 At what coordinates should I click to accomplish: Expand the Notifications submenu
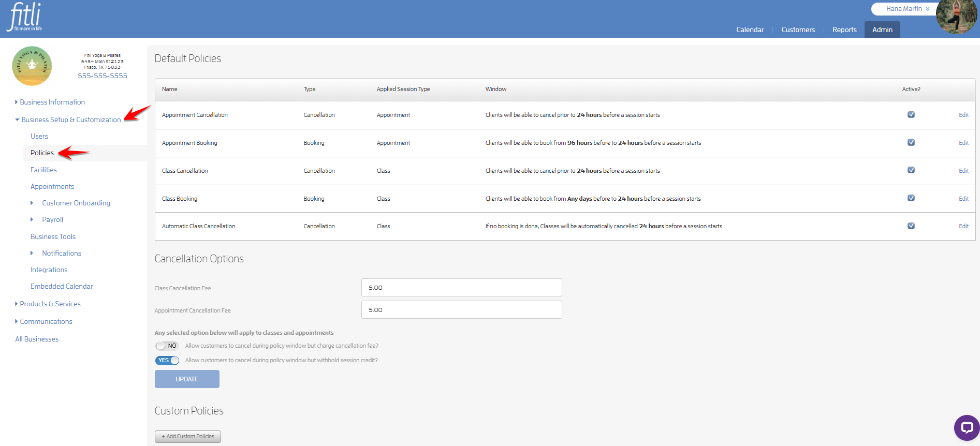click(56, 253)
